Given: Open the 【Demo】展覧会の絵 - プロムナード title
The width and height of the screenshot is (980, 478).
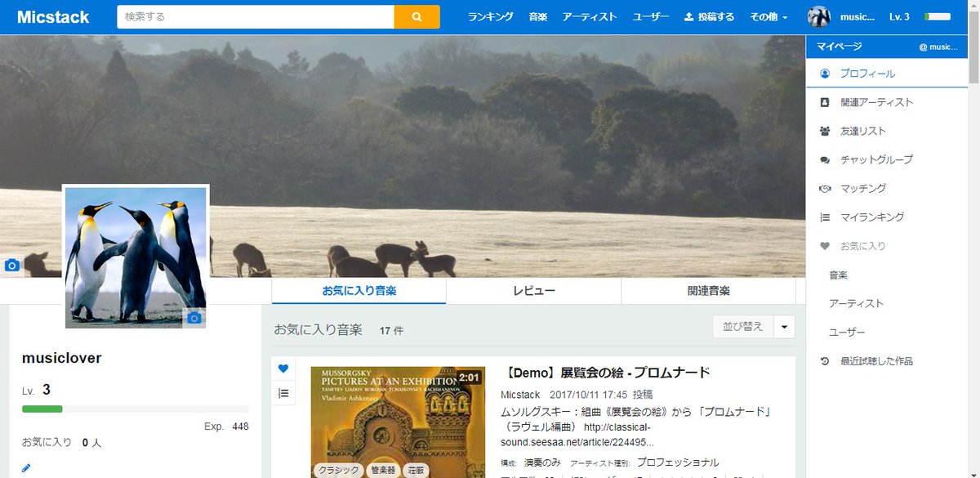Looking at the screenshot, I should pyautogui.click(x=605, y=373).
